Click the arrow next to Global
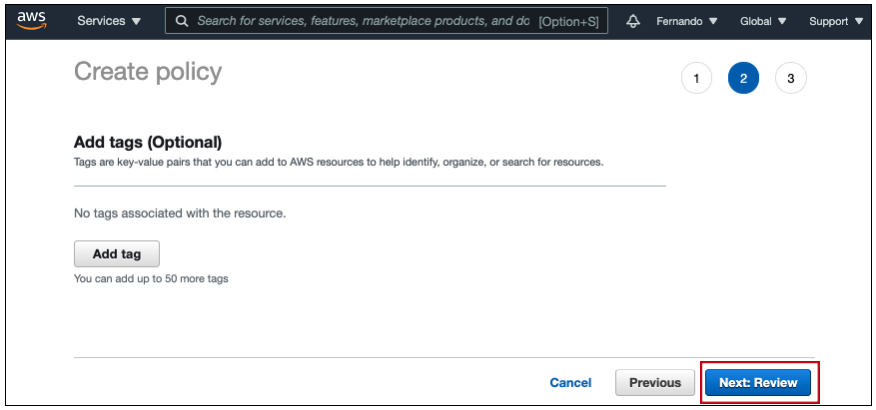Screen dimensions: 876x410 (x=782, y=22)
